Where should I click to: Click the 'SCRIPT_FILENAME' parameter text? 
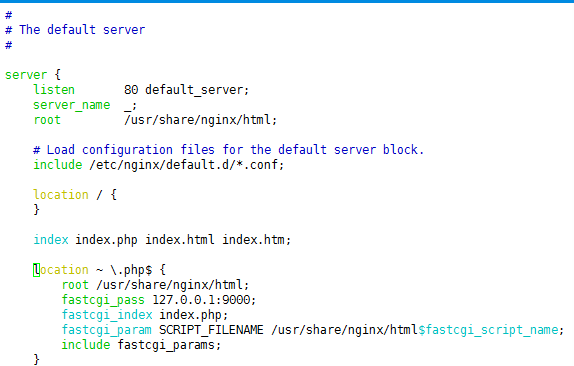(x=211, y=330)
